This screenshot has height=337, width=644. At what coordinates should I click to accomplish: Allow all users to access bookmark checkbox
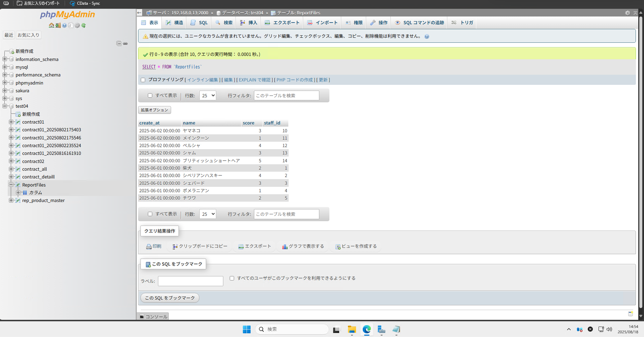tap(232, 278)
